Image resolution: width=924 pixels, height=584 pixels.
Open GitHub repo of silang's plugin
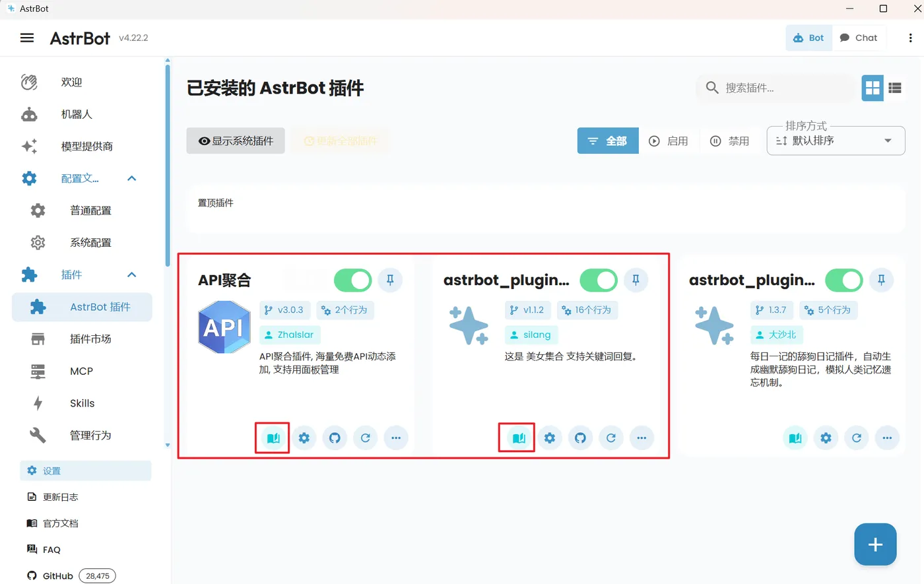coord(580,438)
